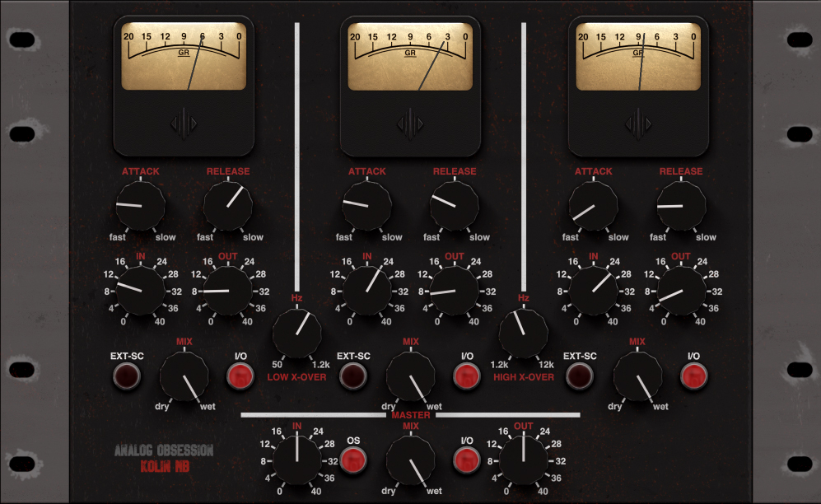Click the mid band IN gain knob
This screenshot has height=504, width=821.
click(366, 291)
